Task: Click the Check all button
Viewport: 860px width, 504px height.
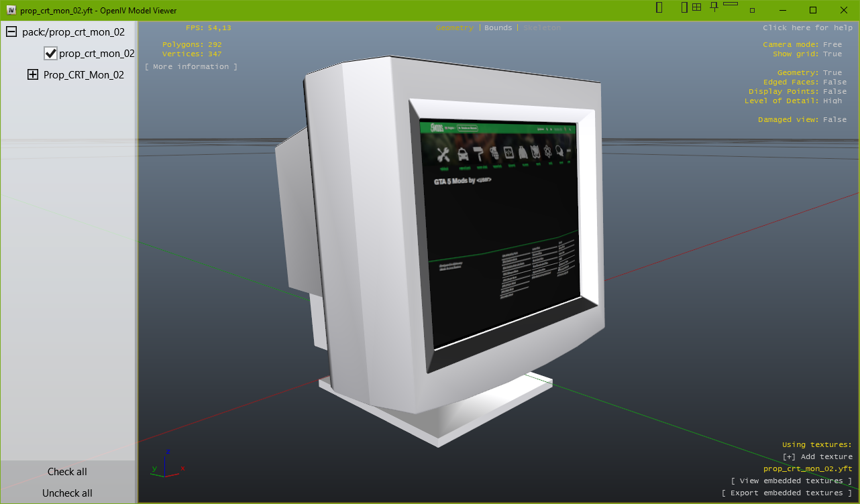Action: pyautogui.click(x=67, y=472)
